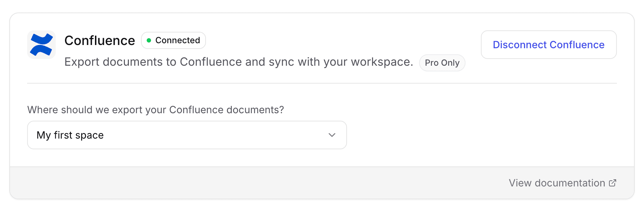The image size is (644, 215).
Task: Click the dropdown chevron arrow
Action: pos(332,135)
